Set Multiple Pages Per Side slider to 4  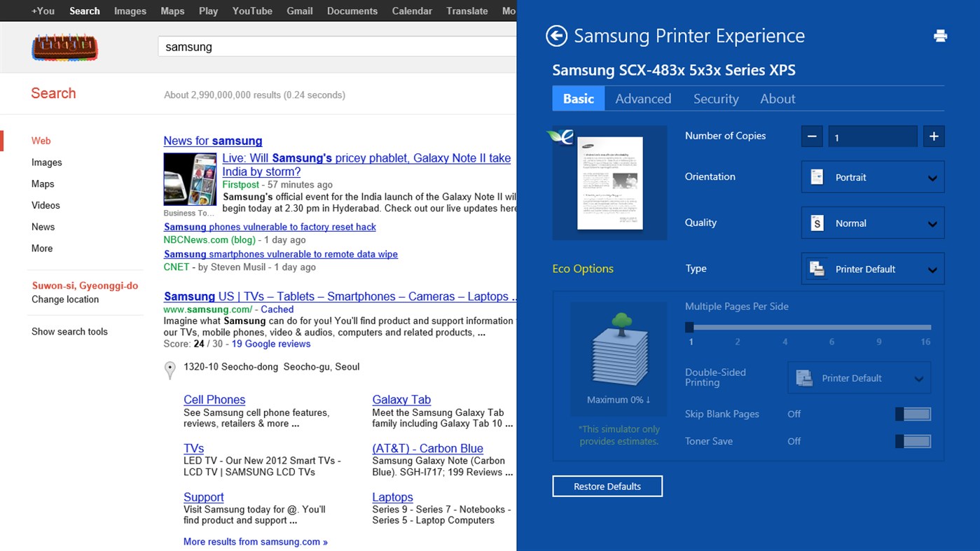point(785,327)
